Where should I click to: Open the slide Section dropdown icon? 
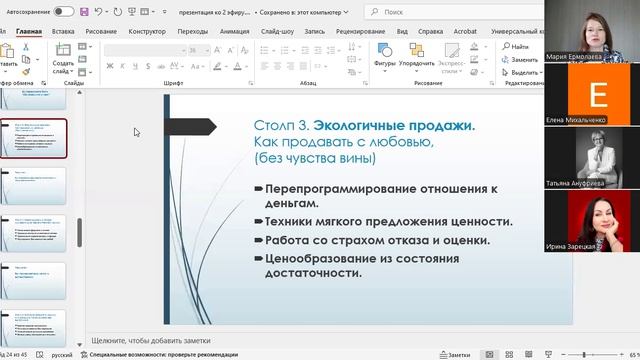(x=85, y=72)
